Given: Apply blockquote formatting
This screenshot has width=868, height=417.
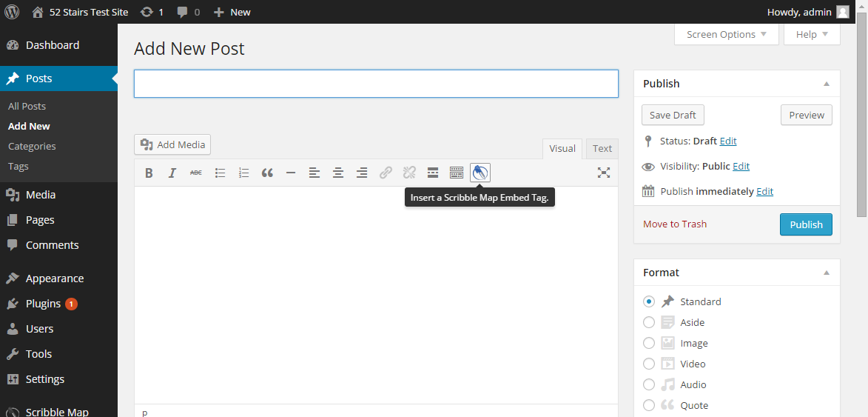Looking at the screenshot, I should [x=267, y=173].
